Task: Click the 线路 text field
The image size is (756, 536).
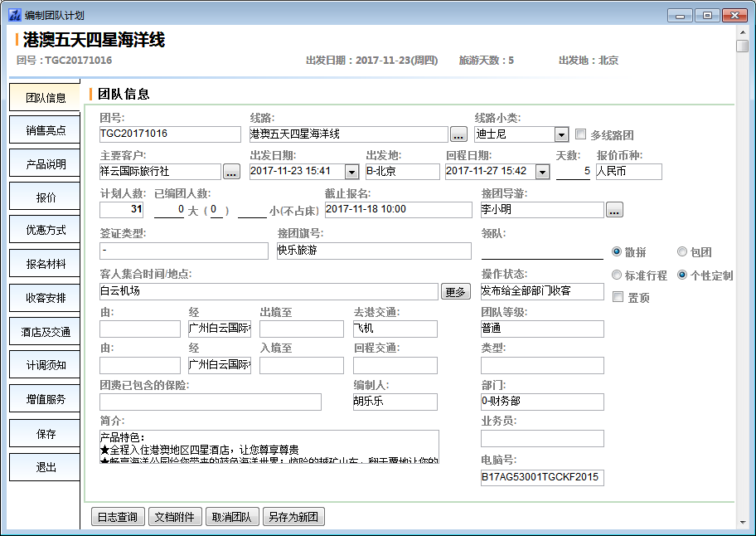Action: tap(349, 134)
